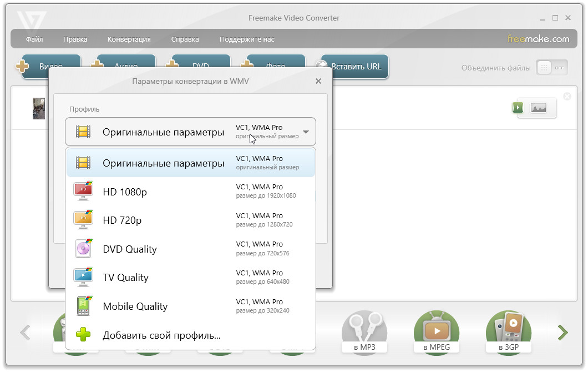Close the WMV conversion parameters dialog
The height and width of the screenshot is (372, 588).
(x=318, y=81)
